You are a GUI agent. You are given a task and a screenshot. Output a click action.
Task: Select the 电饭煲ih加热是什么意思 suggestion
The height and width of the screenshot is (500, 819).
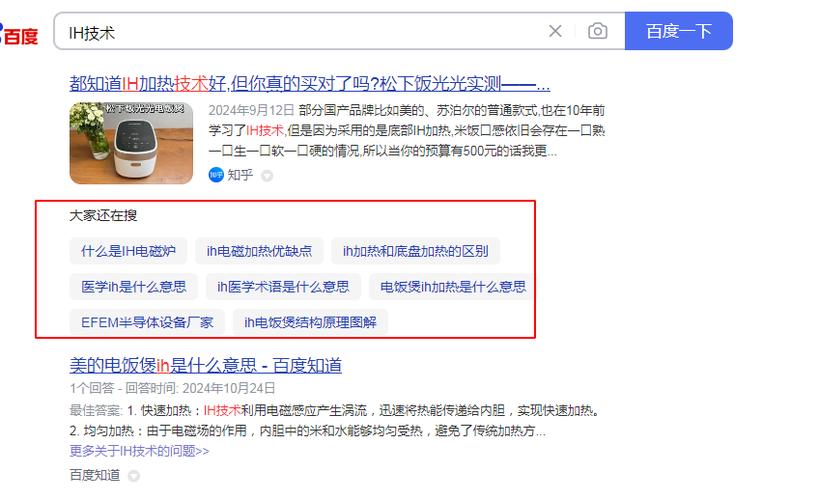point(452,287)
